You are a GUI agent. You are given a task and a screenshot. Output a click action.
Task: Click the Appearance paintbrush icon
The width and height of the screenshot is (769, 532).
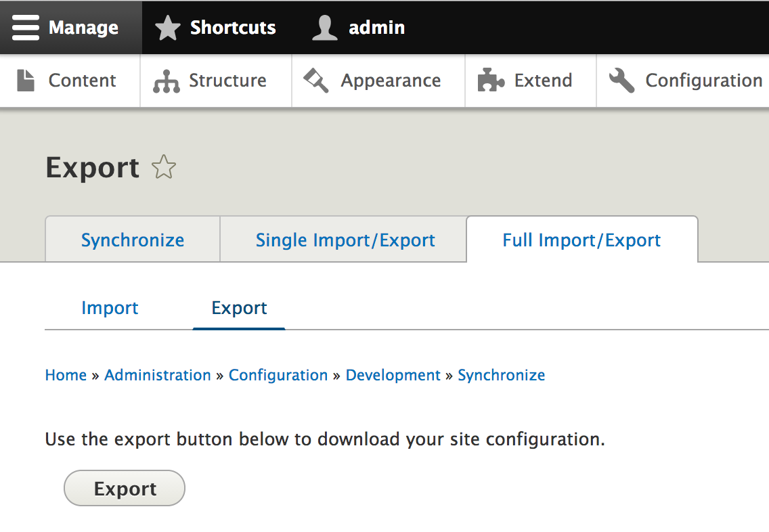coord(316,81)
